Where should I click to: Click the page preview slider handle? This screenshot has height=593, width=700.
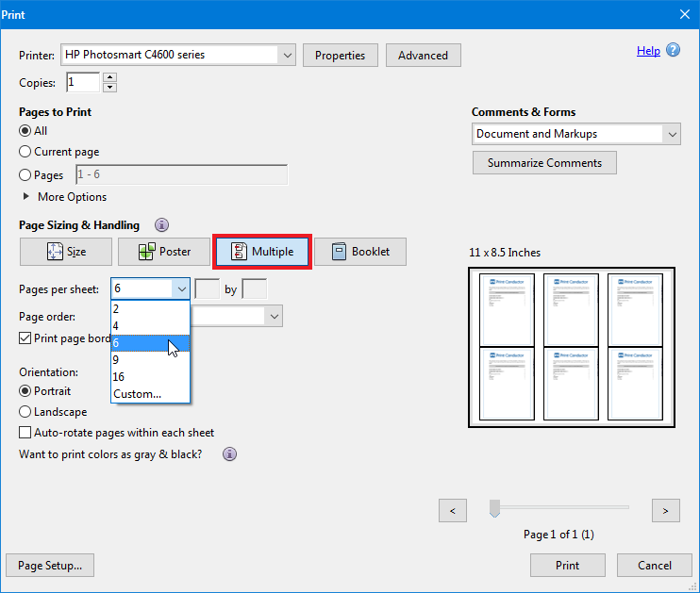494,509
